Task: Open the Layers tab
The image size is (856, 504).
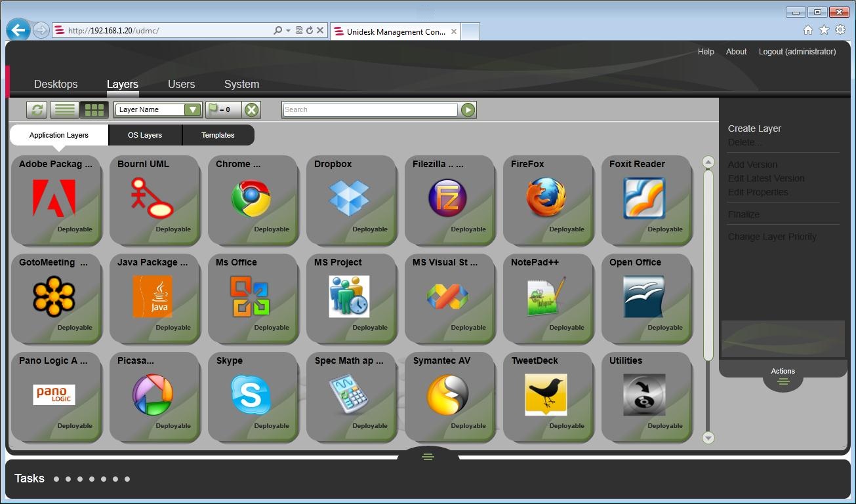Action: coord(123,84)
